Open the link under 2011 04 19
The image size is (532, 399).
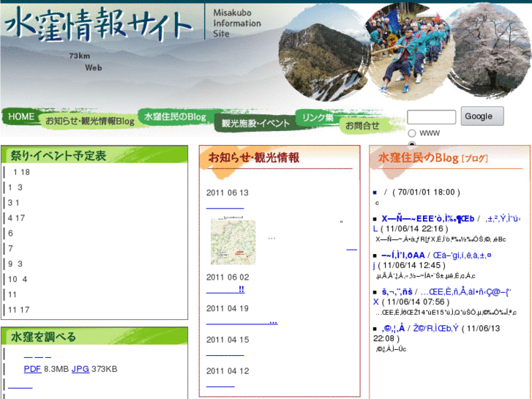click(x=242, y=321)
